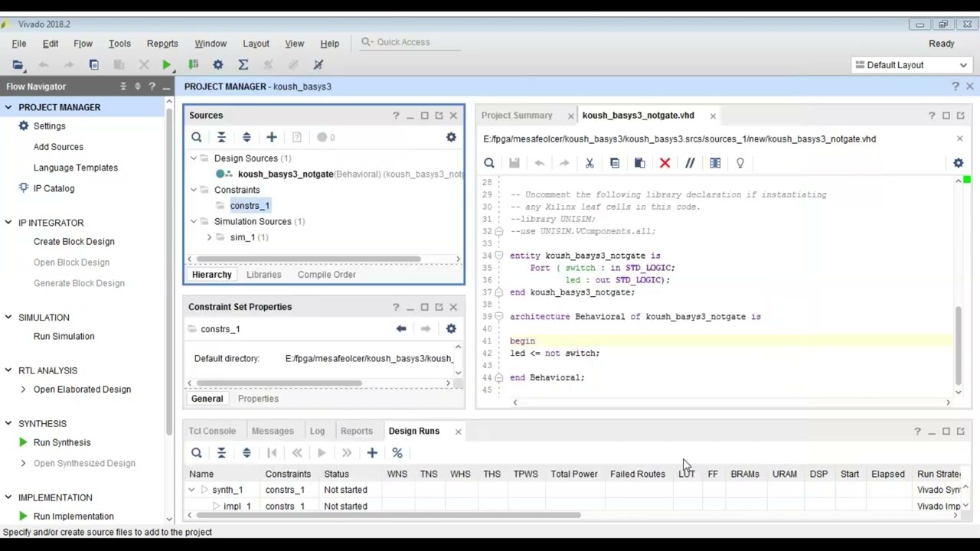980x551 pixels.
Task: Collapse Design Sources tree node
Action: [194, 158]
